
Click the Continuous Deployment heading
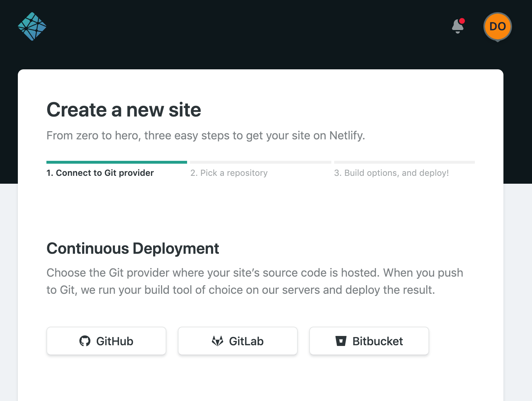[133, 248]
